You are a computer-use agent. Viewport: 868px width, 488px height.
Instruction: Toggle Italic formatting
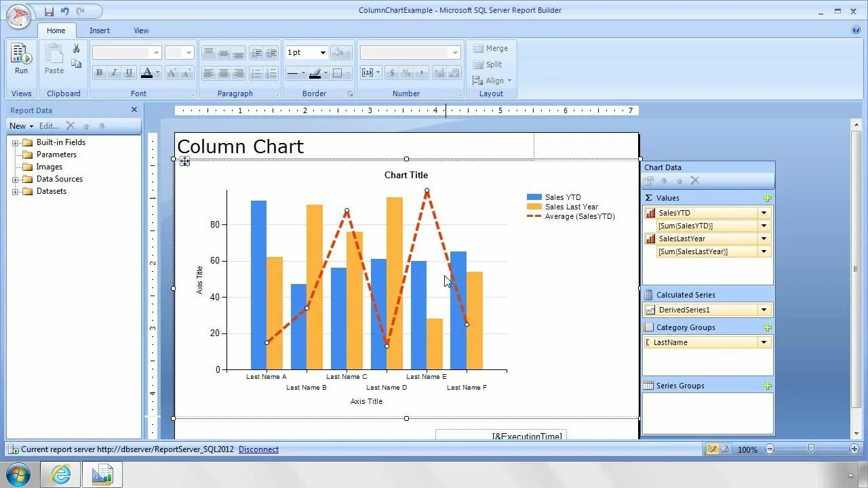114,73
